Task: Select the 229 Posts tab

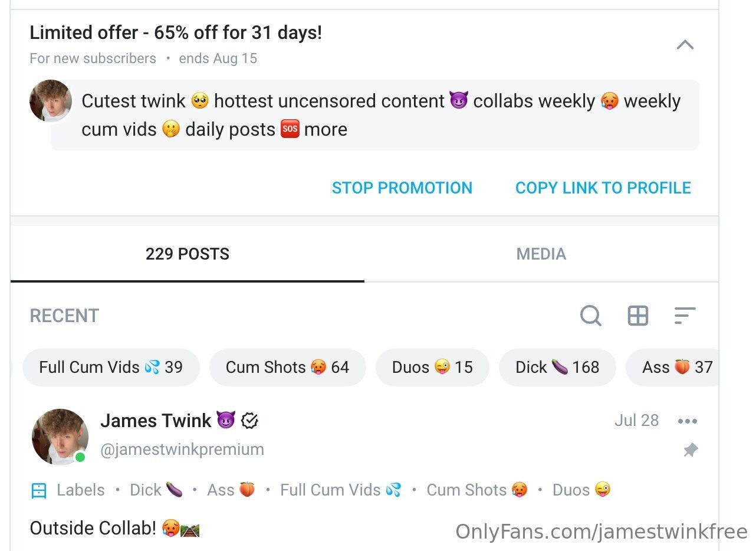Action: (188, 254)
